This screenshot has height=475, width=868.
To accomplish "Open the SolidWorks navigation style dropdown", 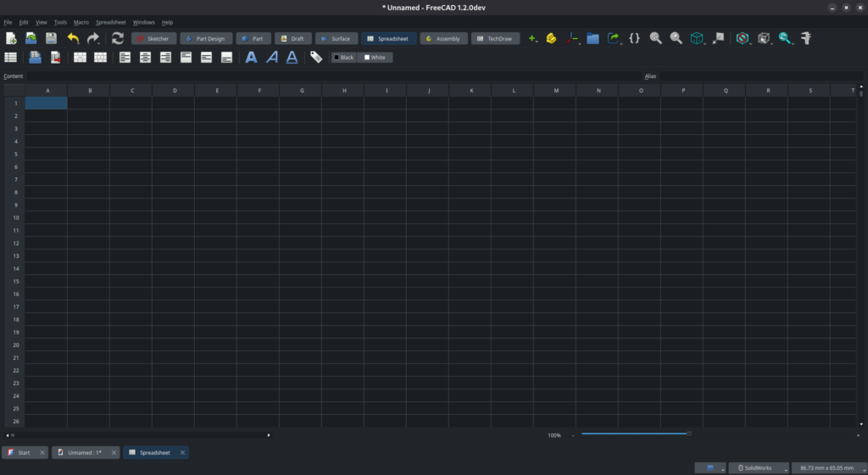I will pyautogui.click(x=758, y=468).
